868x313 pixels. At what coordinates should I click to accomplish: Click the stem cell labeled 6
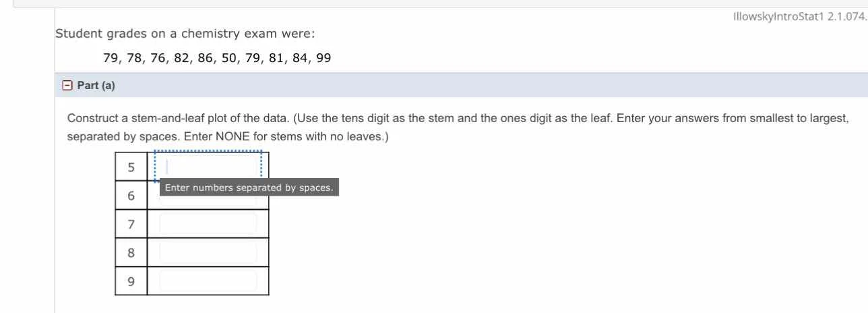coord(131,196)
